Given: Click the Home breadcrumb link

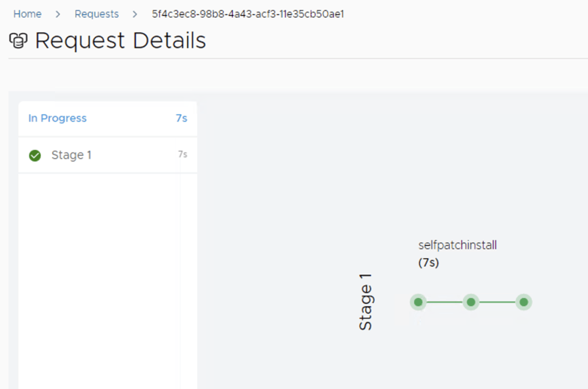Looking at the screenshot, I should pos(28,14).
